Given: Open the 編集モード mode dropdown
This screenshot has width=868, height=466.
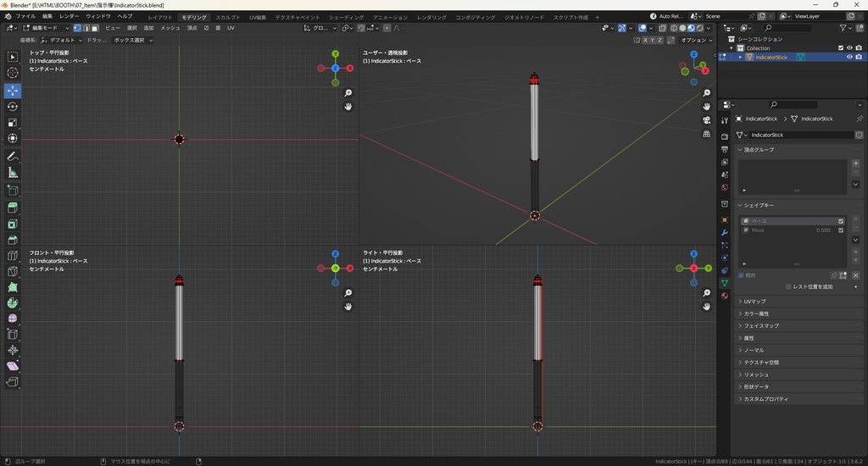Looking at the screenshot, I should tap(46, 28).
